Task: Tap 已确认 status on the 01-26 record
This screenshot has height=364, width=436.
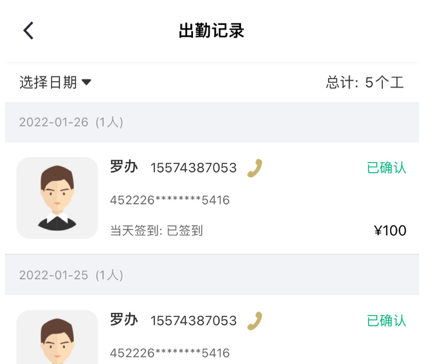Action: 386,168
